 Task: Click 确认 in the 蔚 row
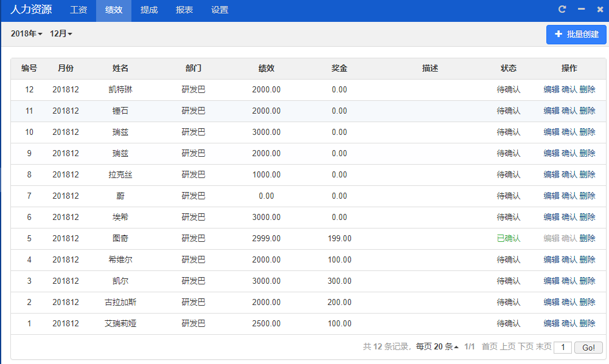(569, 196)
